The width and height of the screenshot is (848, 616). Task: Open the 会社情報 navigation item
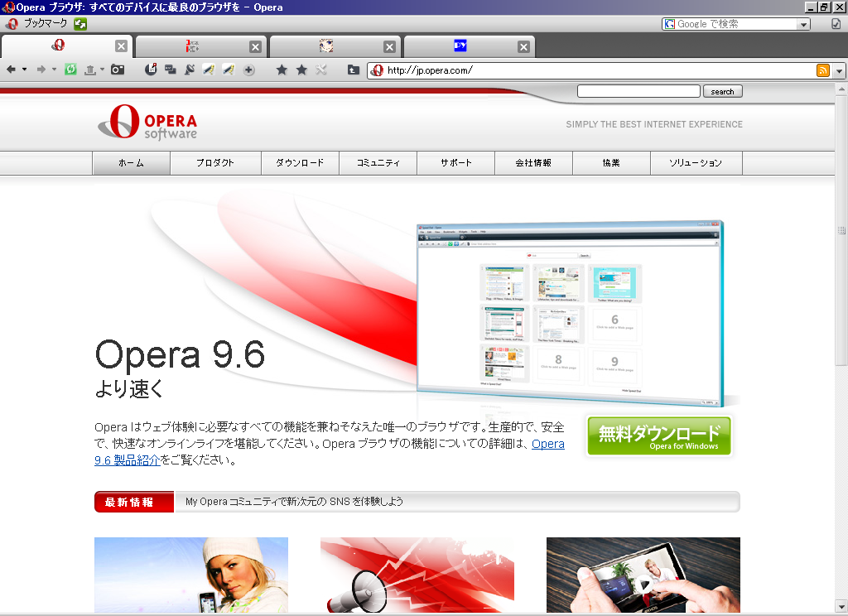pyautogui.click(x=534, y=163)
